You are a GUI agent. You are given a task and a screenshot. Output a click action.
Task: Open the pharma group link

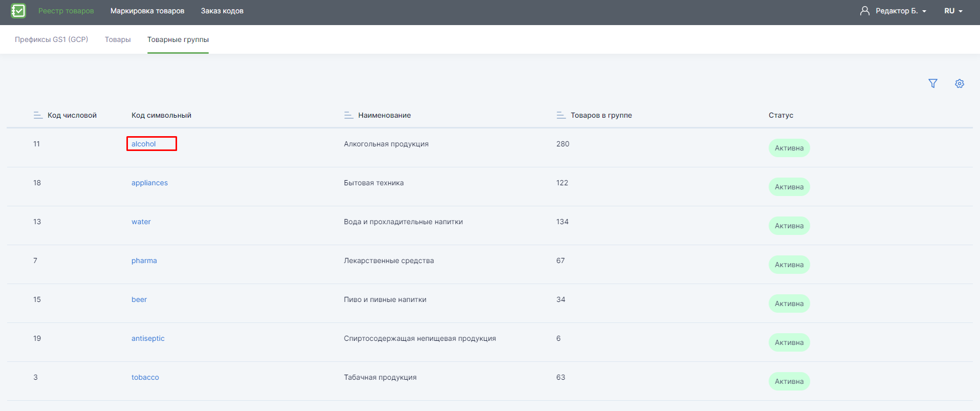pyautogui.click(x=144, y=261)
